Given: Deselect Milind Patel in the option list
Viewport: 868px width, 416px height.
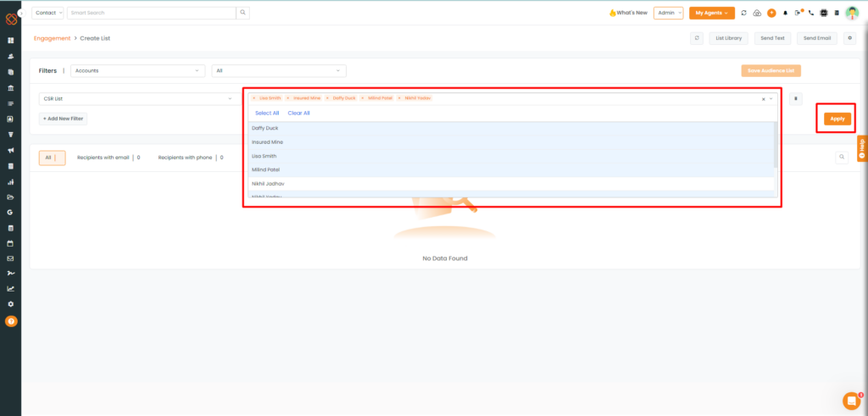Looking at the screenshot, I should 511,169.
